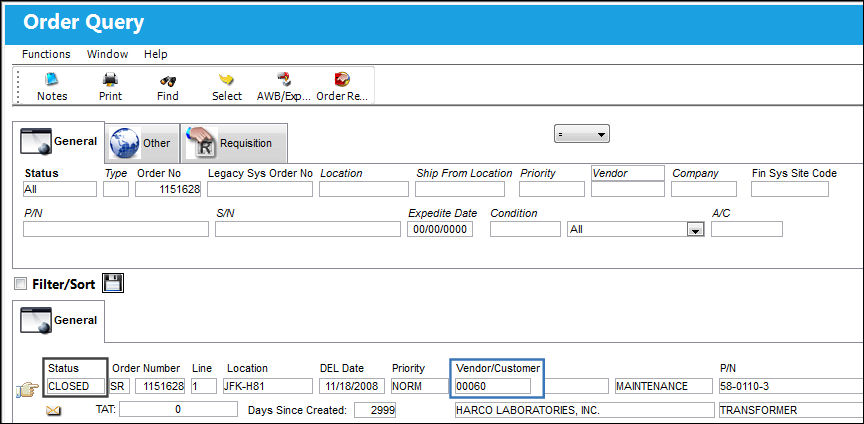Click the Condition search field

(525, 229)
